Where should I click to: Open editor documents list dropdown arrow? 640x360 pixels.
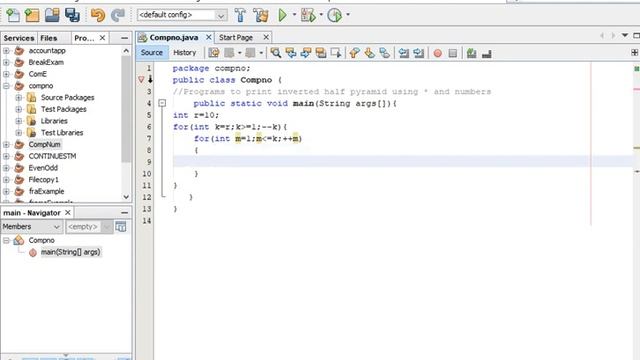[625, 36]
